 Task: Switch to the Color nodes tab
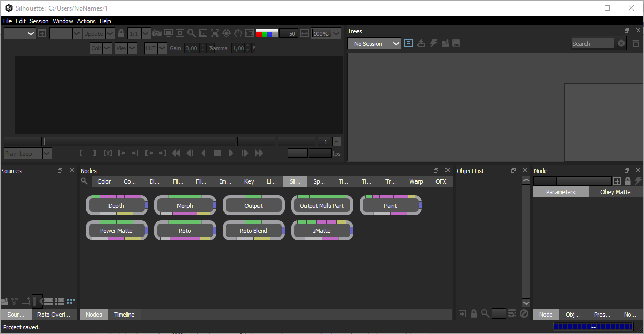tap(104, 181)
